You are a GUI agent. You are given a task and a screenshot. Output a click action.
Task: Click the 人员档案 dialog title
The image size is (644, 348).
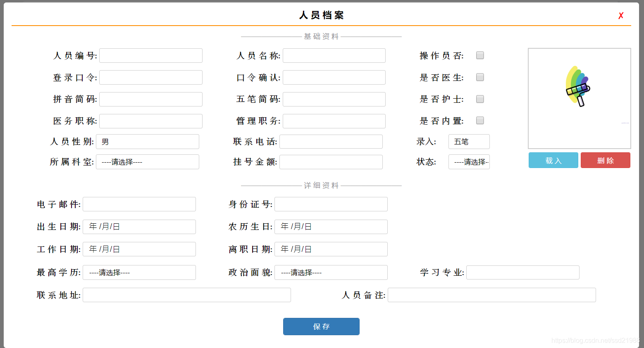pos(322,15)
